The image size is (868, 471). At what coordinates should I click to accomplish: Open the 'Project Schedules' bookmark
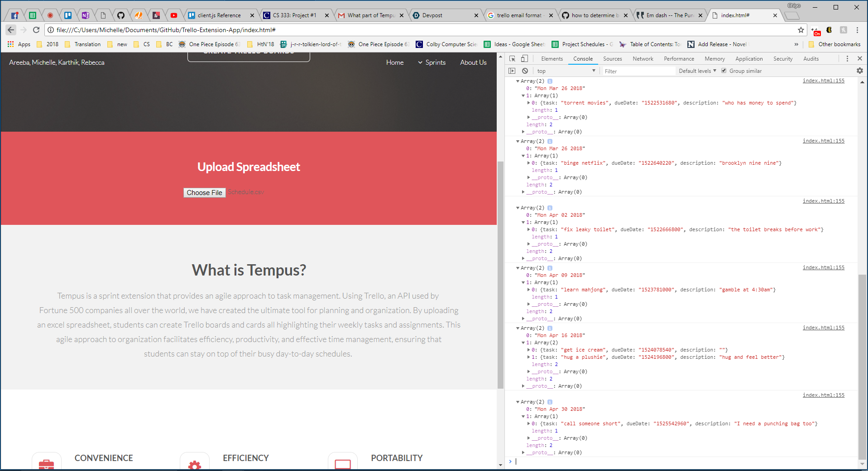[x=582, y=44]
